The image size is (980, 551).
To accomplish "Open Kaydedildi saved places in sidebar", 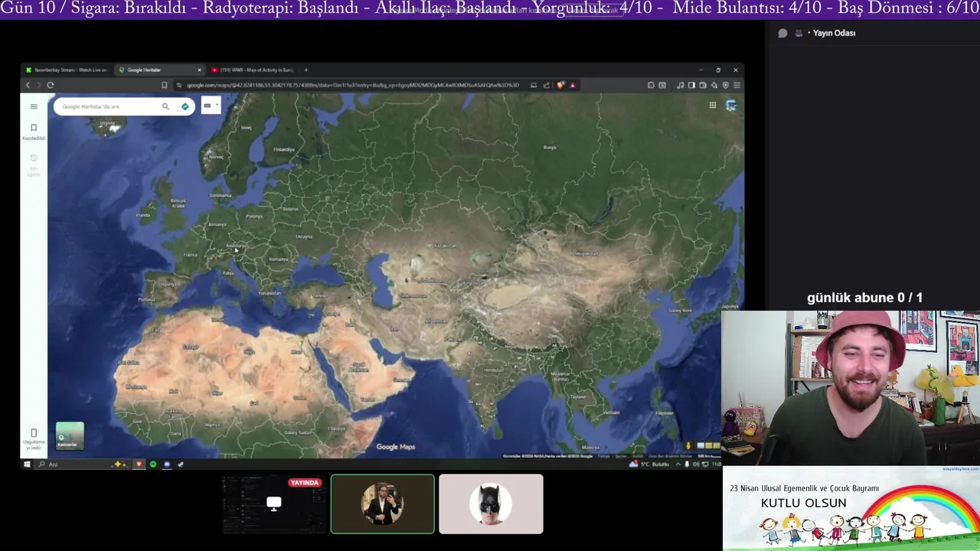I will point(34,132).
